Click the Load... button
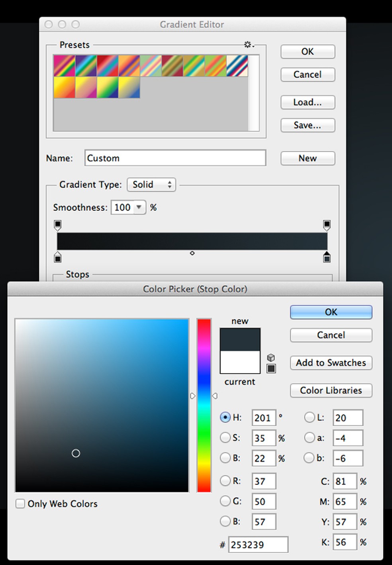392x565 pixels. (308, 102)
